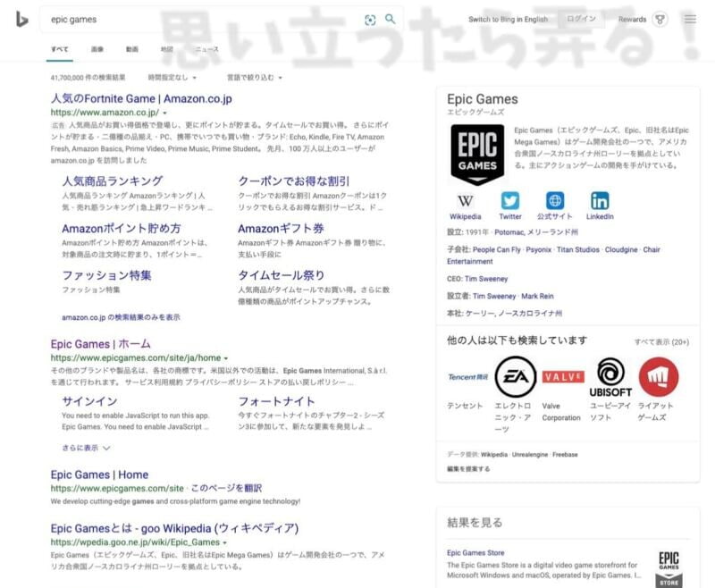
Task: Click the Rewards label
Action: (x=632, y=19)
